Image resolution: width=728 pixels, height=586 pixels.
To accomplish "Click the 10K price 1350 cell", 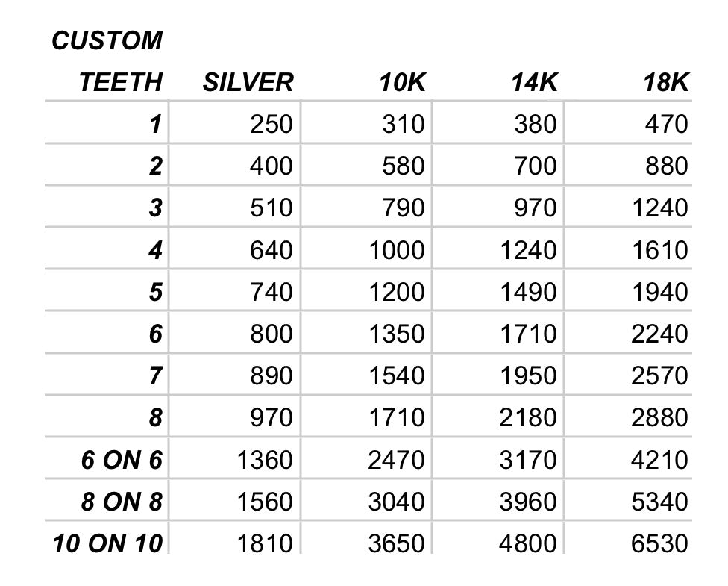I will pos(396,333).
